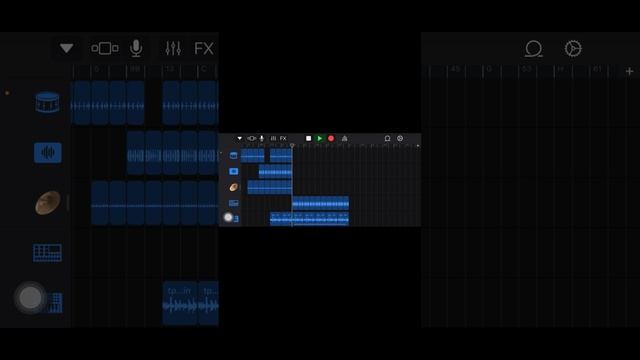The image size is (640, 360).
Task: Open navigation triangle in small center toolbar
Action: pos(240,138)
